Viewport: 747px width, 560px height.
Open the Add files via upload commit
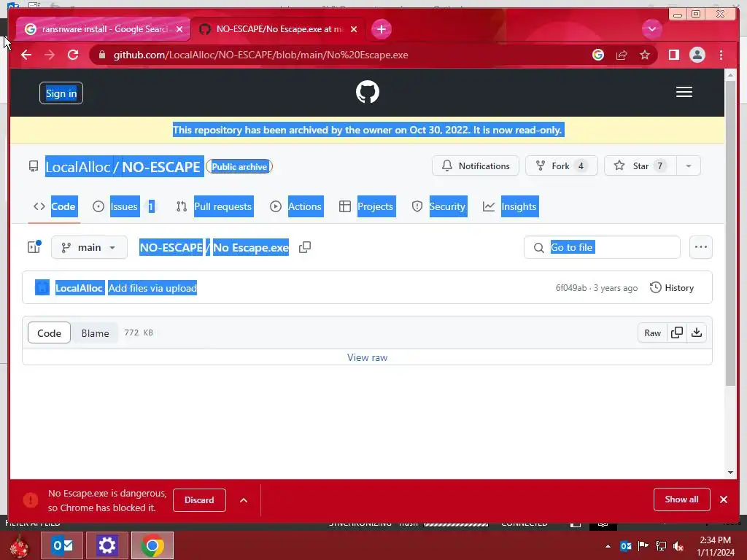(152, 287)
